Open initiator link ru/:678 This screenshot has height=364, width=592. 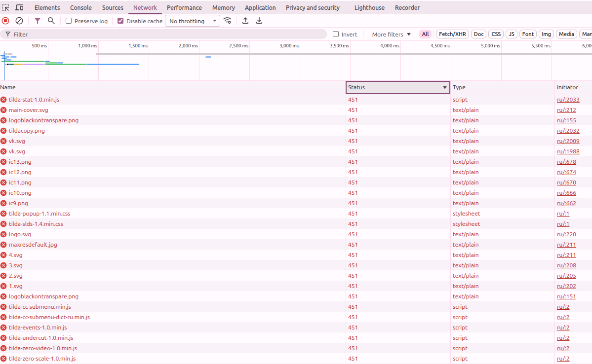[566, 162]
